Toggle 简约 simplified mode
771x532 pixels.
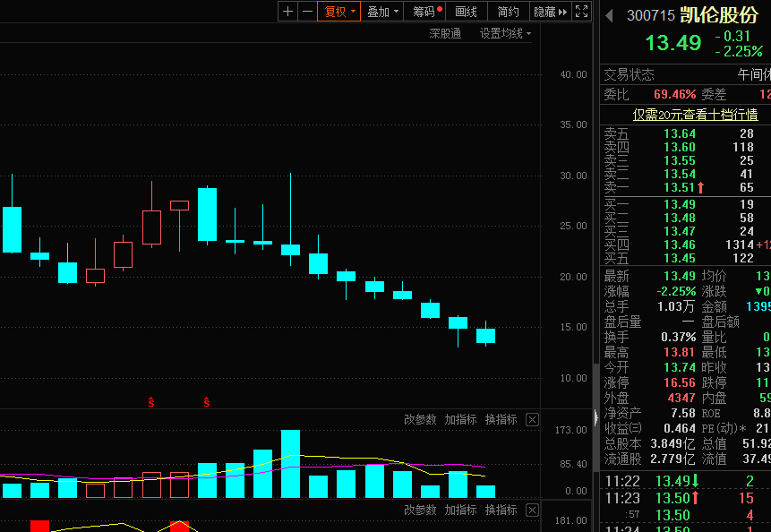click(x=508, y=12)
